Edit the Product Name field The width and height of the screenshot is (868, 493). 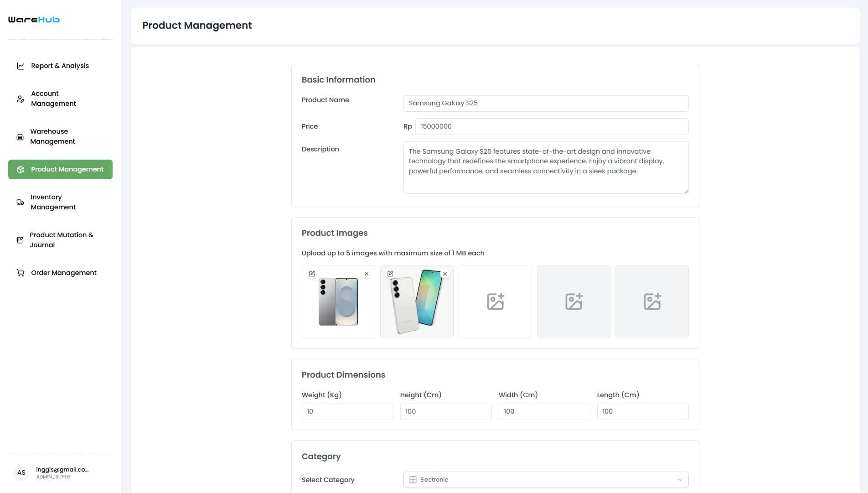(x=545, y=103)
